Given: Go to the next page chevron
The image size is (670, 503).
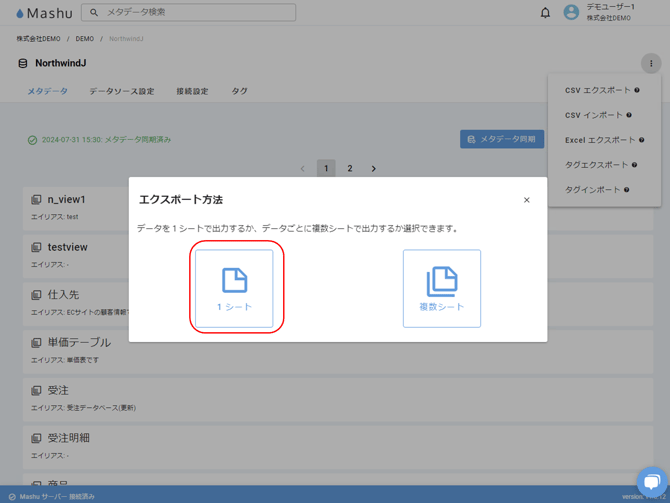Looking at the screenshot, I should [x=374, y=169].
